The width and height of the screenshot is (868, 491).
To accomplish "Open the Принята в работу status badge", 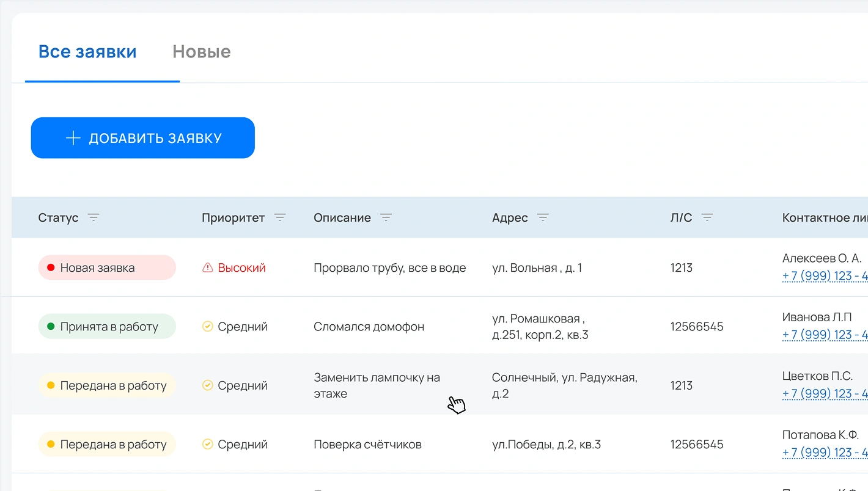I will coord(107,327).
